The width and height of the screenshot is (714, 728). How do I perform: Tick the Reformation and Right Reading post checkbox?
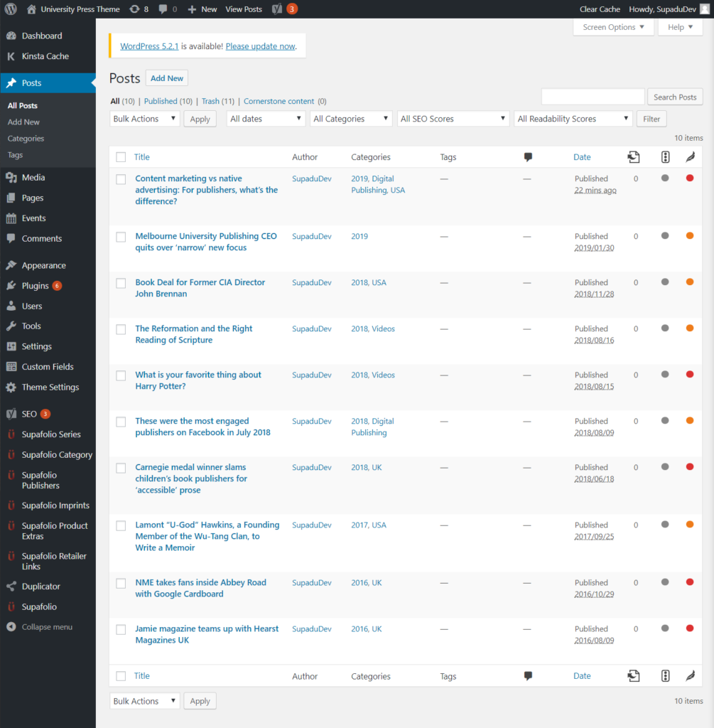(121, 329)
